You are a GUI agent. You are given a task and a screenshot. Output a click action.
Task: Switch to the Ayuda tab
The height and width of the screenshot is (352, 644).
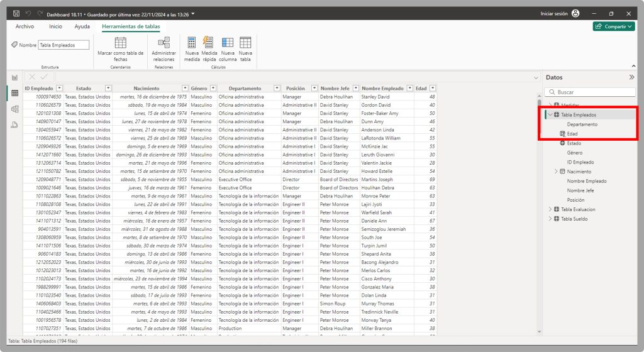tap(82, 26)
